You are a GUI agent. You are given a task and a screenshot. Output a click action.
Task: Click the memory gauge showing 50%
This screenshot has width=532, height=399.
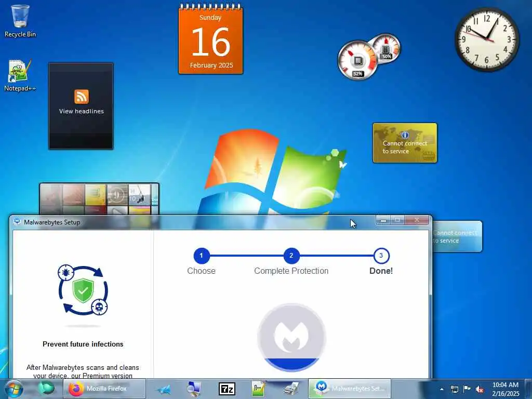[x=387, y=47]
